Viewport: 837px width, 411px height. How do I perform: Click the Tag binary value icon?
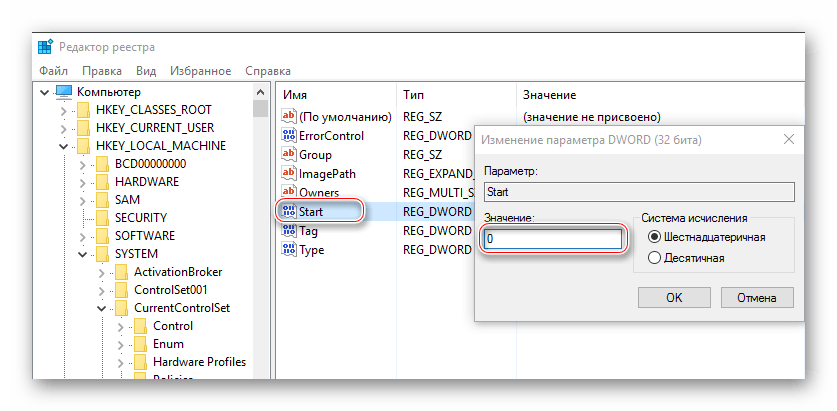pyautogui.click(x=289, y=231)
